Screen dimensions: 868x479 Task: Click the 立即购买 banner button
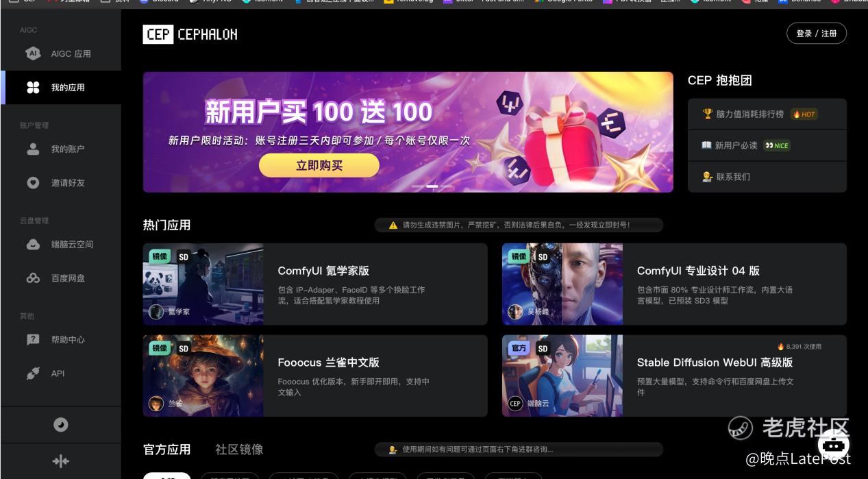pos(319,165)
